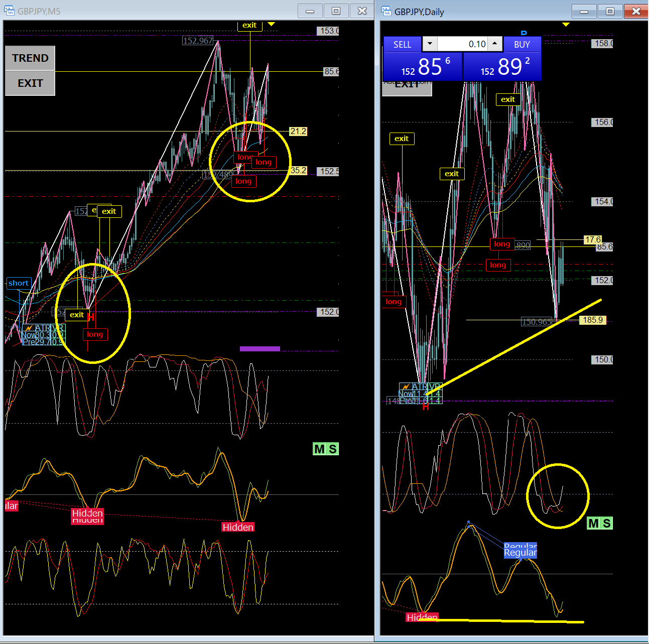
Task: Select the ATR VR info box in Daily chart
Action: pyautogui.click(x=420, y=394)
